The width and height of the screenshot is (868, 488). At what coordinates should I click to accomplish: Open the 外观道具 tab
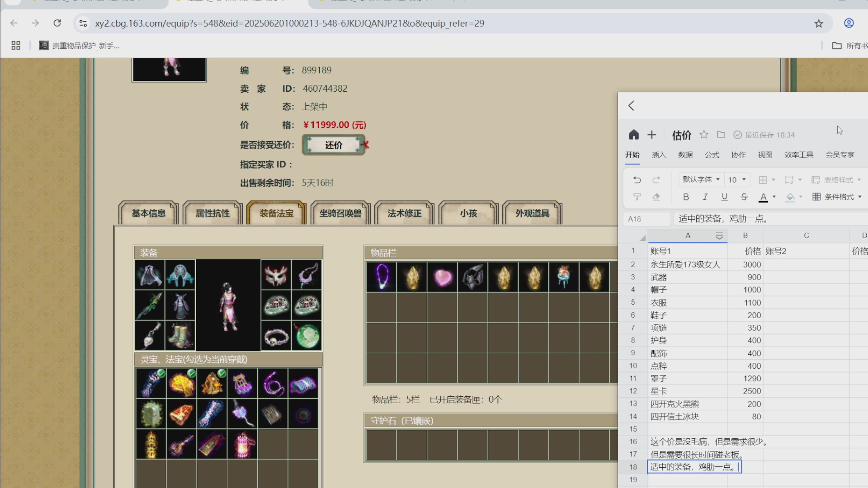click(532, 213)
